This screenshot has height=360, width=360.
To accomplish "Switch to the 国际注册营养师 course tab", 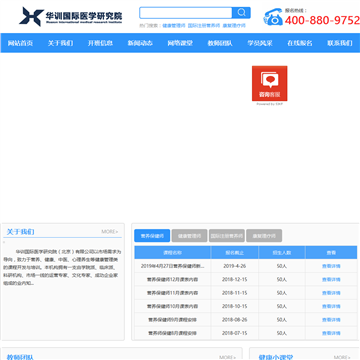I will pos(227,236).
